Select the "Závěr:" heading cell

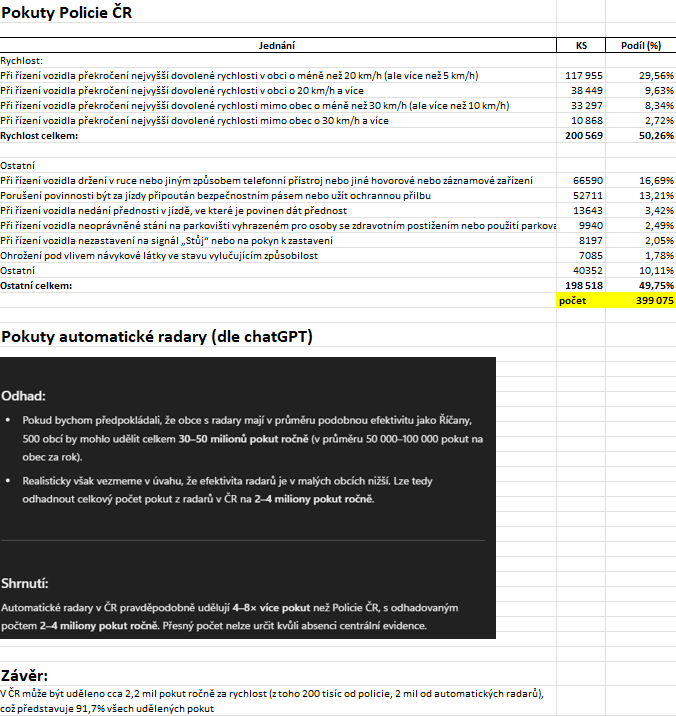click(24, 675)
